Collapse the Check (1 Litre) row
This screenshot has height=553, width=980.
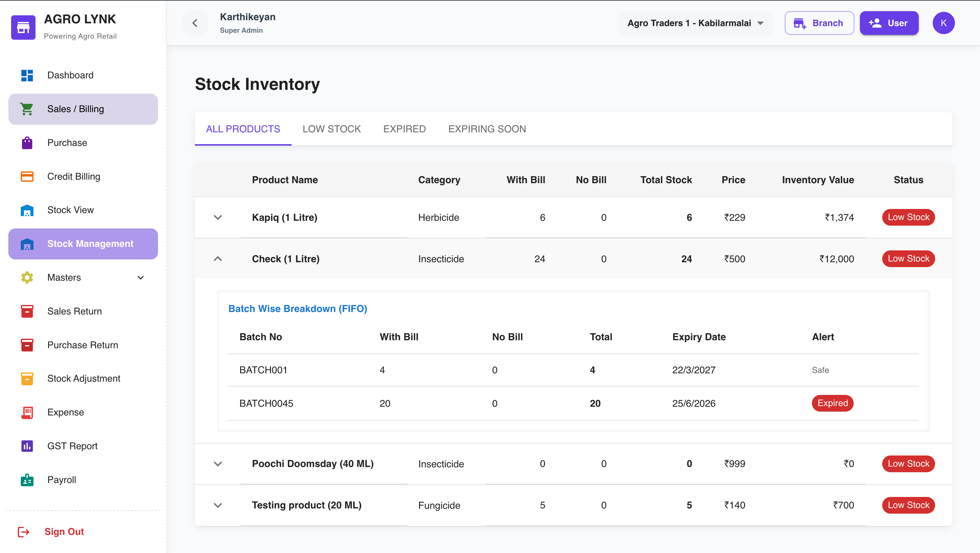pyautogui.click(x=218, y=259)
